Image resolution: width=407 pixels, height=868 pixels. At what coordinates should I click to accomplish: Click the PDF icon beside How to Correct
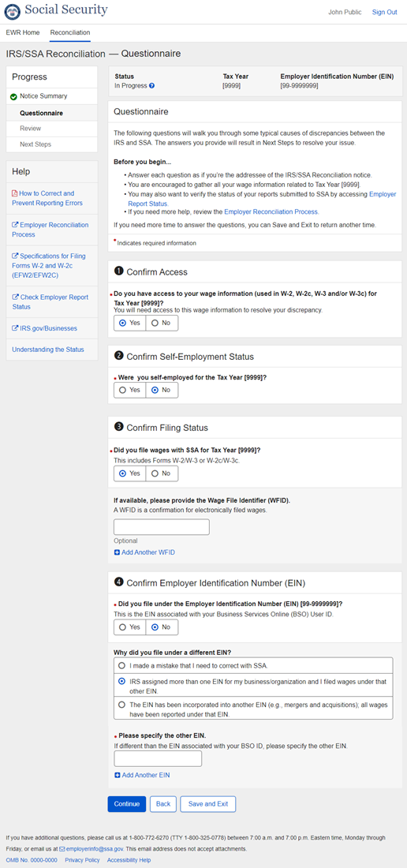pyautogui.click(x=15, y=194)
